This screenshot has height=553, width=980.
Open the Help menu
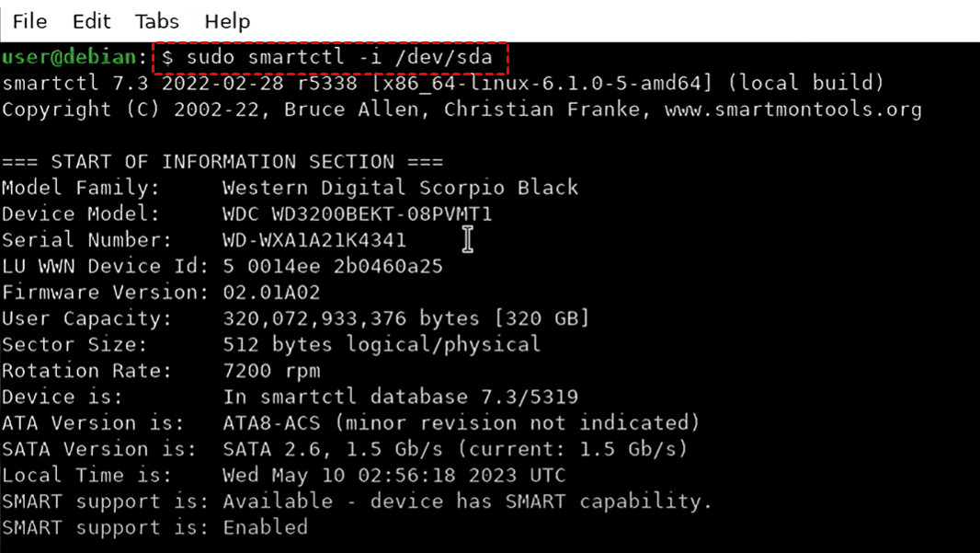(226, 21)
